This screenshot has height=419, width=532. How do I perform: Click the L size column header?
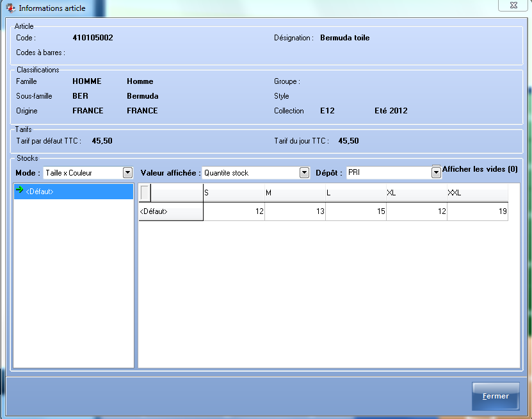coord(355,193)
